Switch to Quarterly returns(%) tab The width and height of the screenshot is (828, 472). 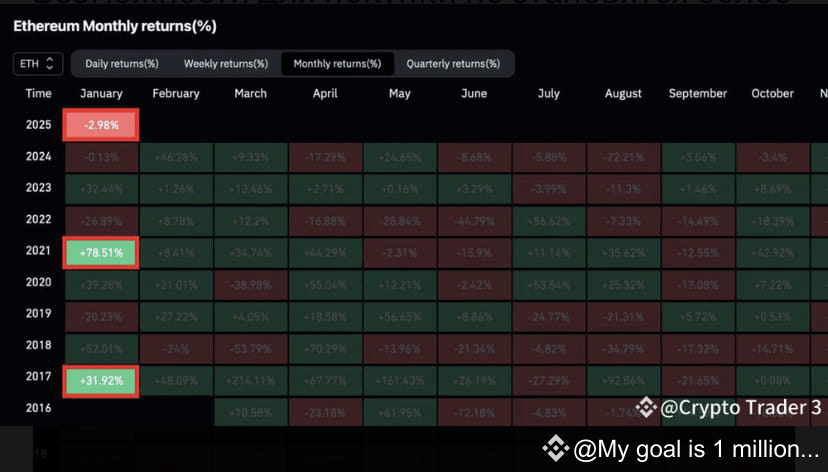453,64
